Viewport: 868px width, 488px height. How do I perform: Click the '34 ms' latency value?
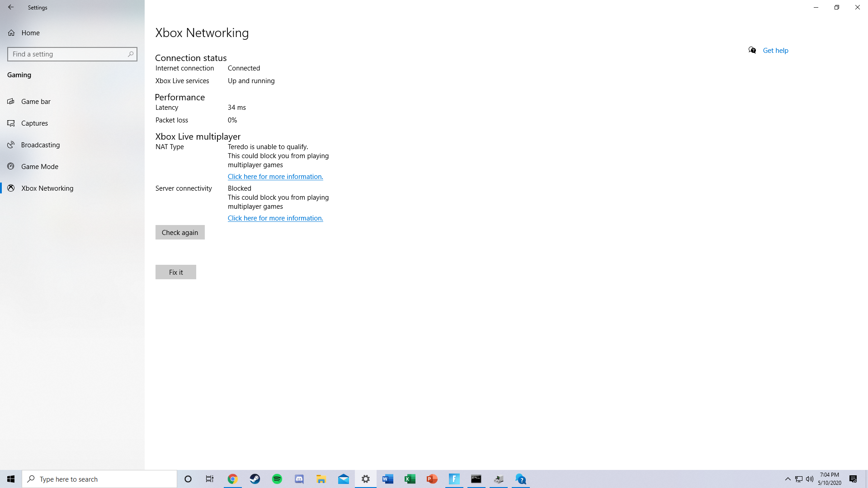[237, 108]
